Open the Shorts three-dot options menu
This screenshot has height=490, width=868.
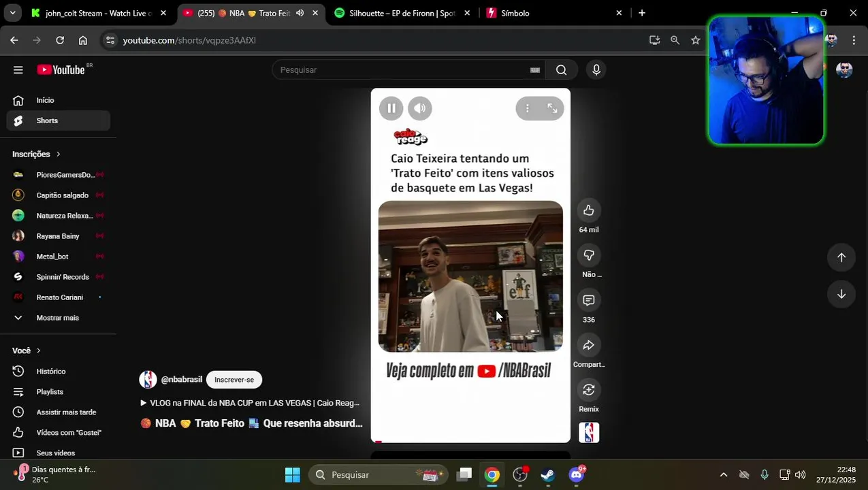527,108
